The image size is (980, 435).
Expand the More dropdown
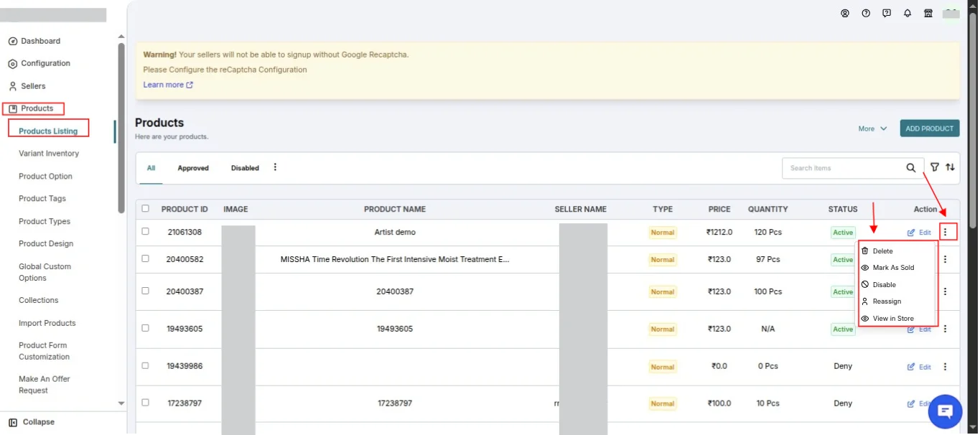[x=872, y=128]
